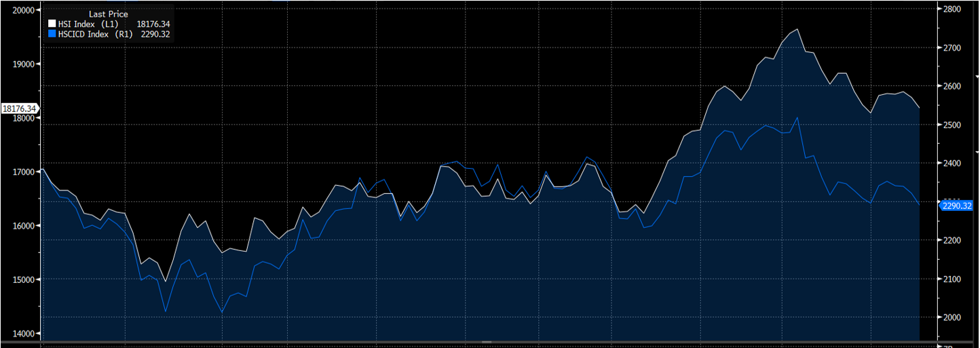980x348 pixels.
Task: Click the blue 2290.32 right axis price tag
Action: 957,206
